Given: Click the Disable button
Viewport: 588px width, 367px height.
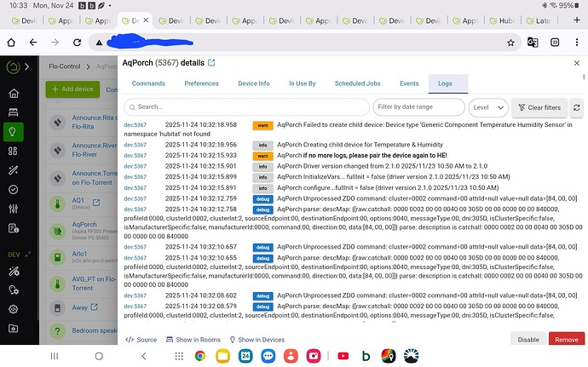Looking at the screenshot, I should pyautogui.click(x=528, y=339).
